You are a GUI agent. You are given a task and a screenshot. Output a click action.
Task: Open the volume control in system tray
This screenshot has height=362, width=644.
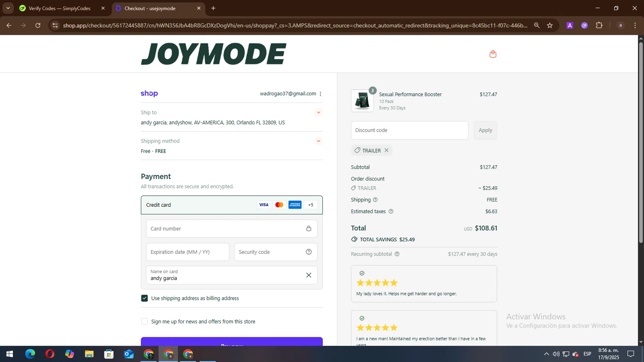556,354
